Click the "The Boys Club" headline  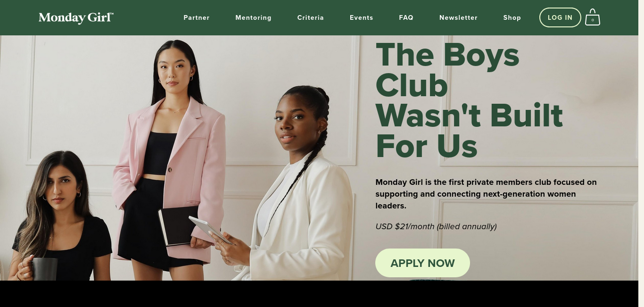(x=469, y=100)
